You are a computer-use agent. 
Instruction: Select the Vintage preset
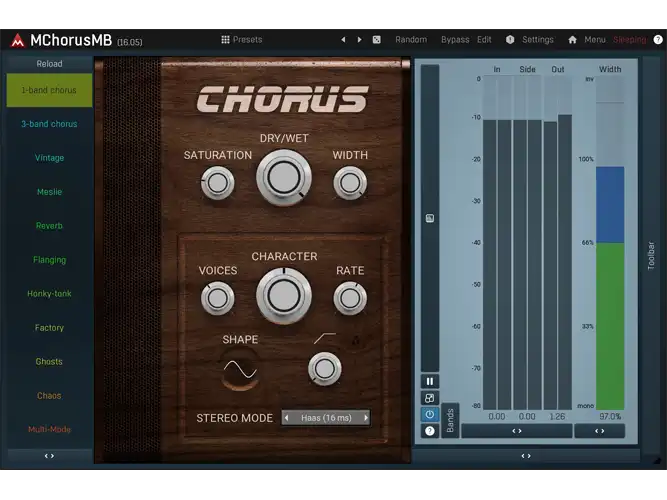tap(49, 158)
